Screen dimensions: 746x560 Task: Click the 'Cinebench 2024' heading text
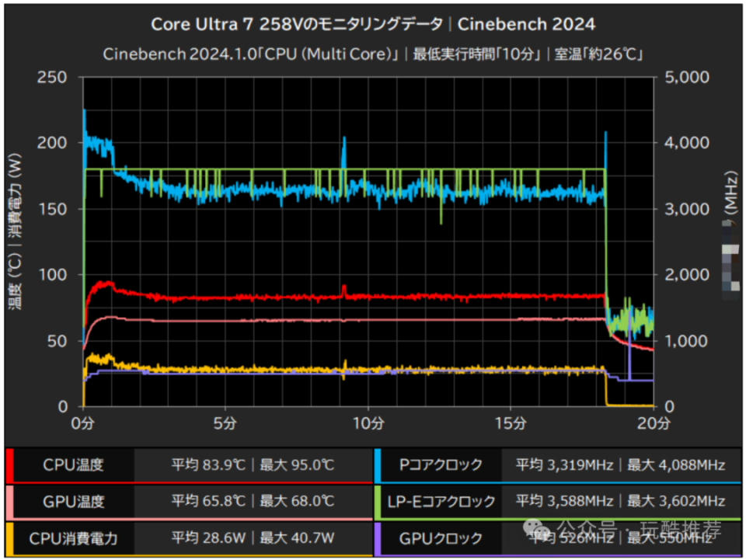click(x=526, y=24)
